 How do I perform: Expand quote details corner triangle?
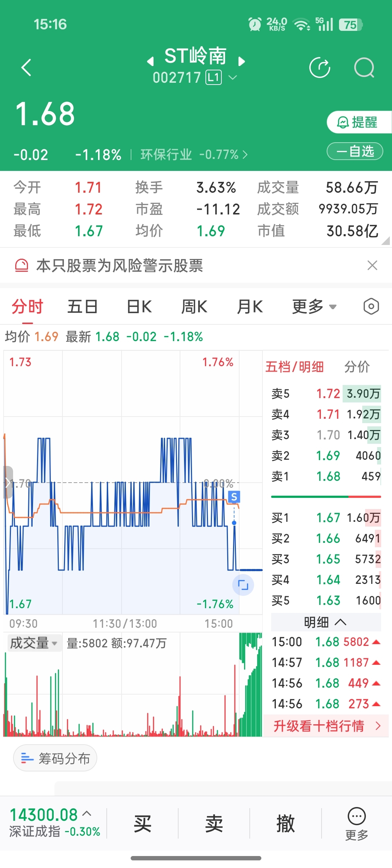click(386, 241)
